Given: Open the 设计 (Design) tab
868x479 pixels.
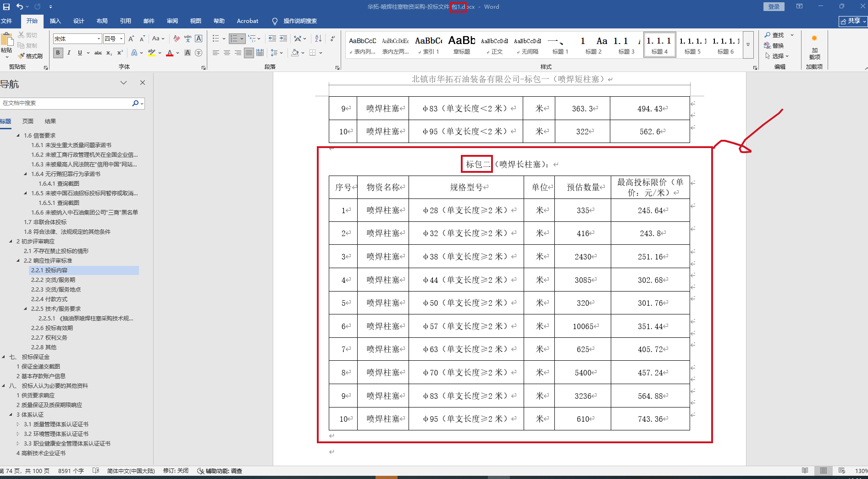Looking at the screenshot, I should [x=78, y=21].
